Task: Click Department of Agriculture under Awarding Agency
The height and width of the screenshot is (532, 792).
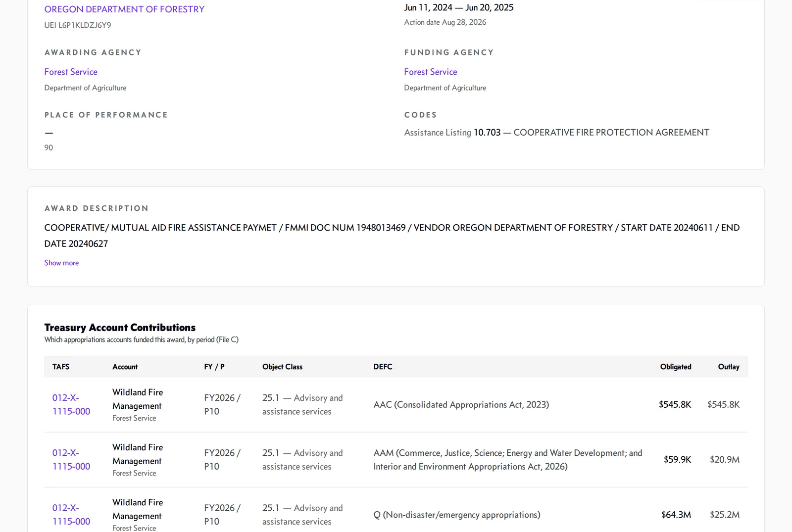Action: pos(86,88)
